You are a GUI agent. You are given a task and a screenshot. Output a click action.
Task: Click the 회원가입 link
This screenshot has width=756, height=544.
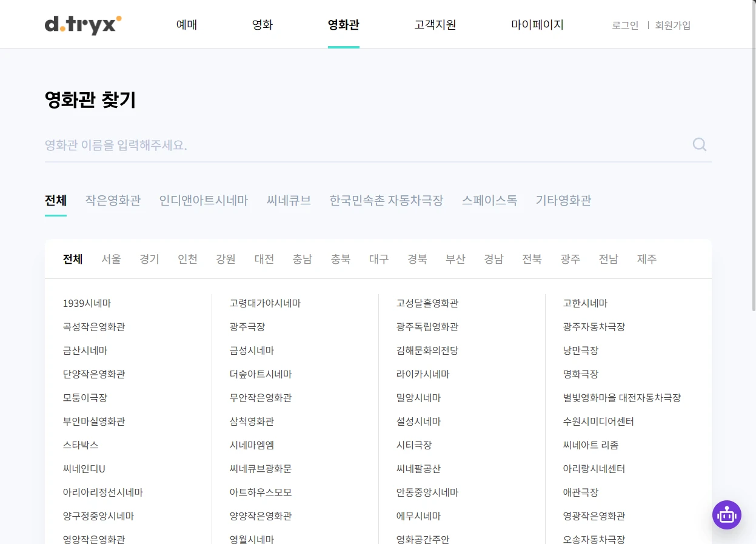point(673,25)
